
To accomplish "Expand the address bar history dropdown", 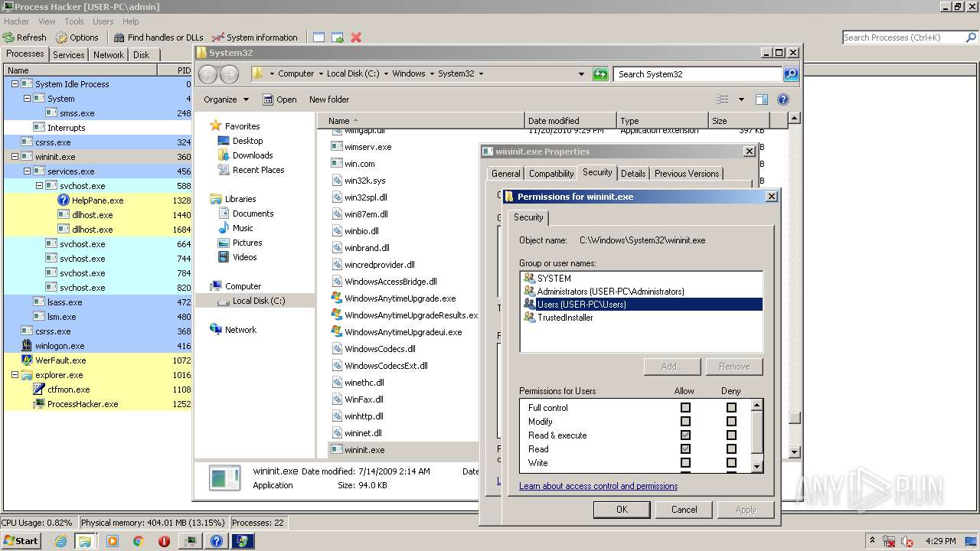I will coord(582,74).
